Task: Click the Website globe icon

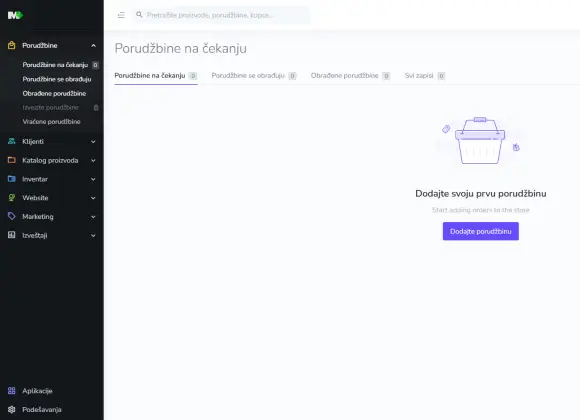Action: 11,198
